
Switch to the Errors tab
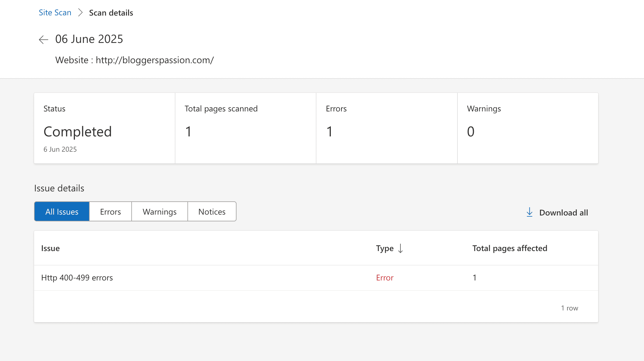coord(110,212)
